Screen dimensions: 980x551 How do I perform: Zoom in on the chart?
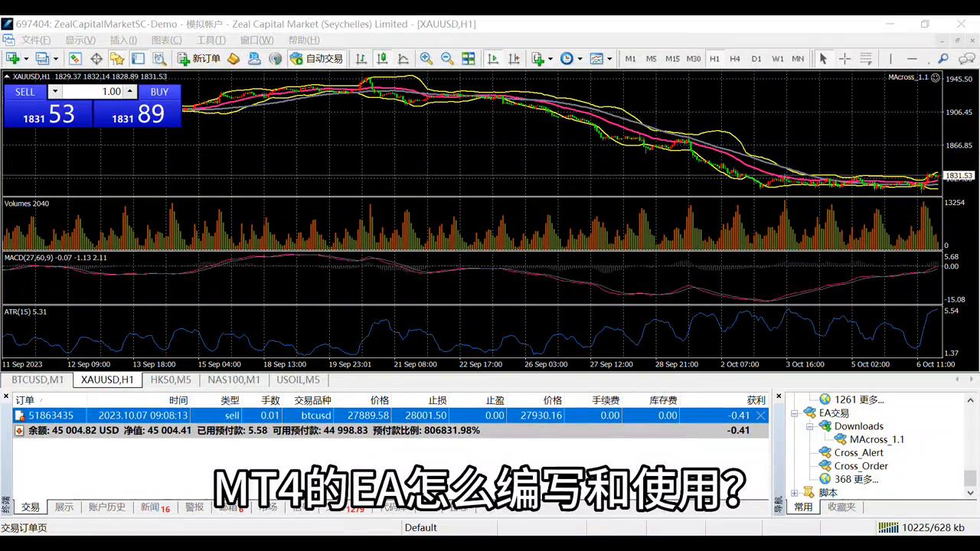(426, 58)
